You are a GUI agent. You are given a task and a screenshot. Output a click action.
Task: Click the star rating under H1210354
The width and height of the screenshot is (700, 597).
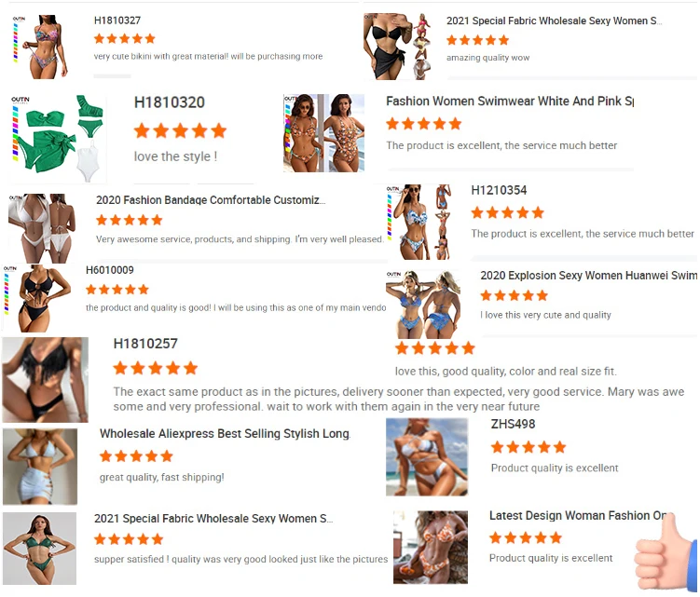508,213
